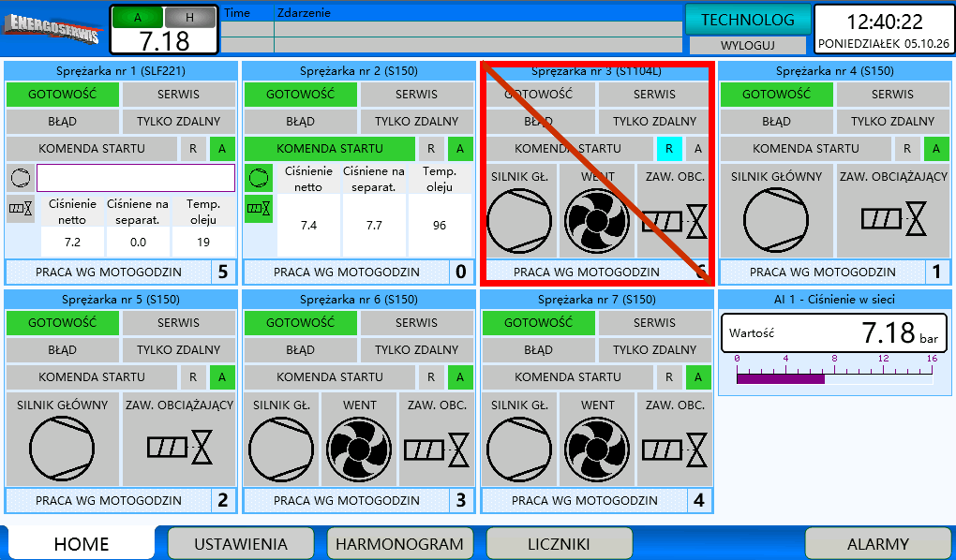Click the green load valve icon in Sprężarka nr 2

[259, 209]
